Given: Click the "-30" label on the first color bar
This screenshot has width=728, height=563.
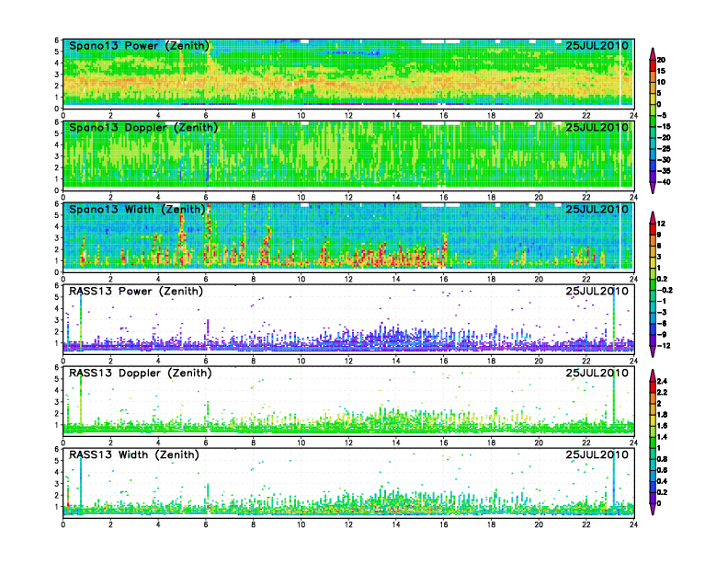Looking at the screenshot, I should 664,160.
